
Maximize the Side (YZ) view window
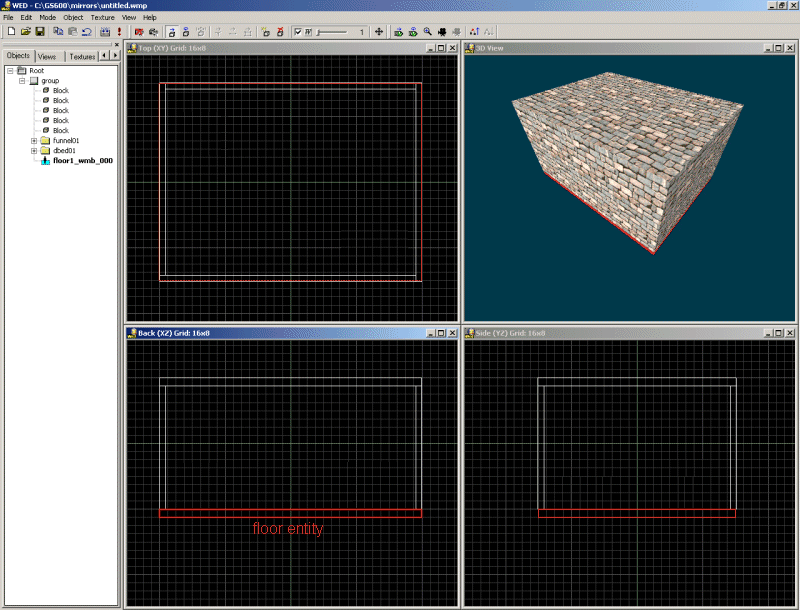click(779, 333)
